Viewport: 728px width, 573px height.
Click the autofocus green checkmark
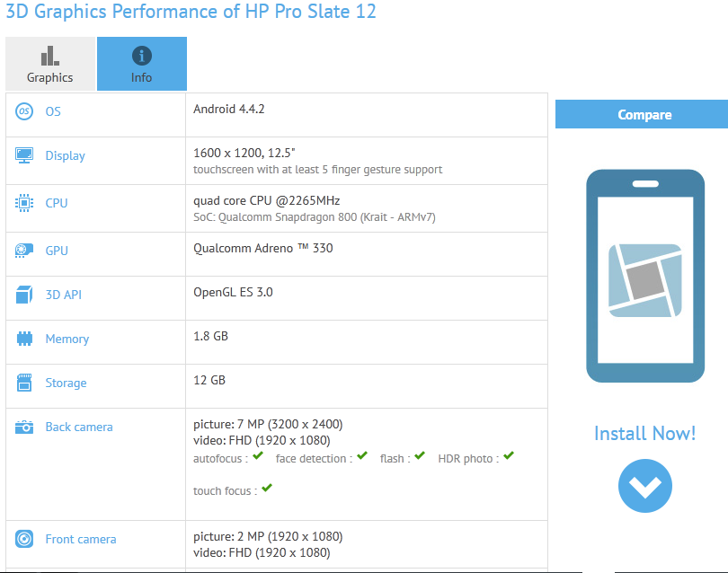point(258,455)
